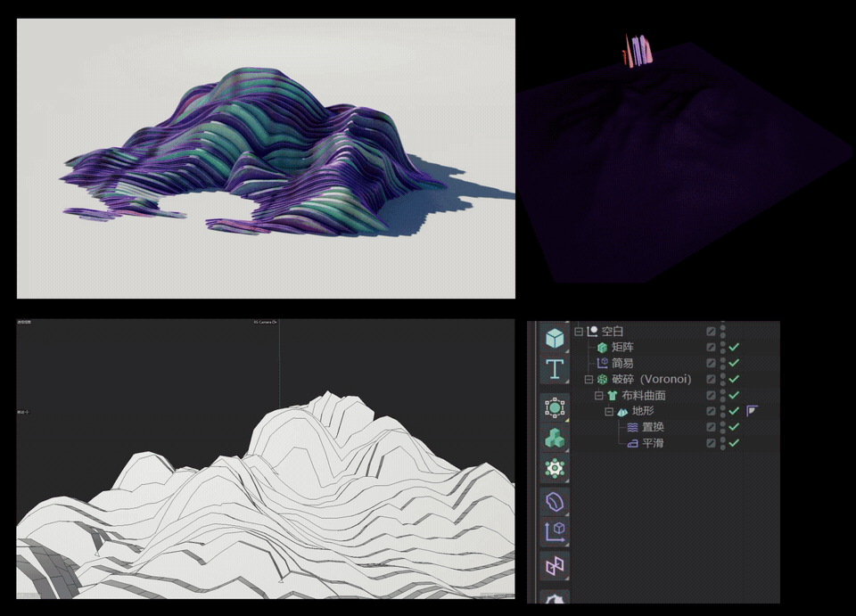The image size is (856, 616).
Task: Select the 平滑 object name
Action: click(653, 443)
